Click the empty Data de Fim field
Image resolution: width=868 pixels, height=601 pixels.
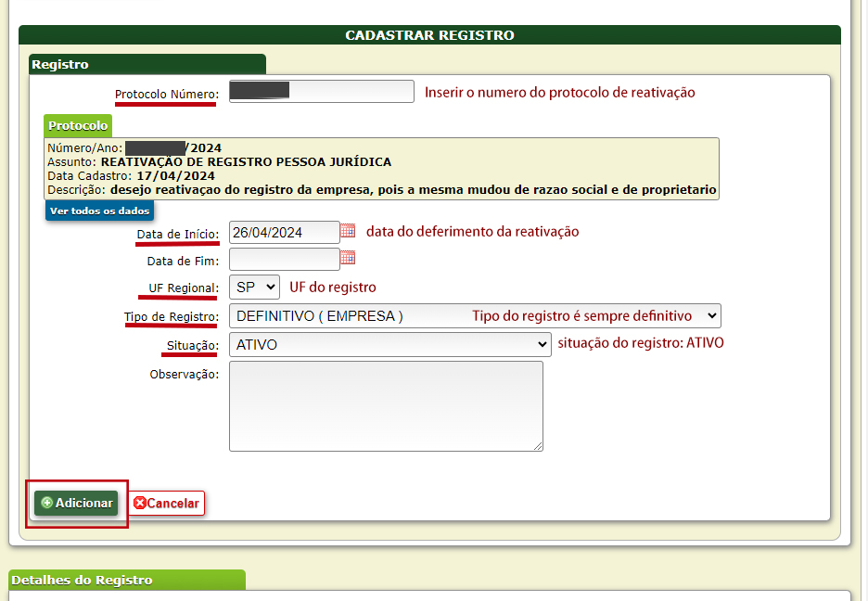click(284, 260)
